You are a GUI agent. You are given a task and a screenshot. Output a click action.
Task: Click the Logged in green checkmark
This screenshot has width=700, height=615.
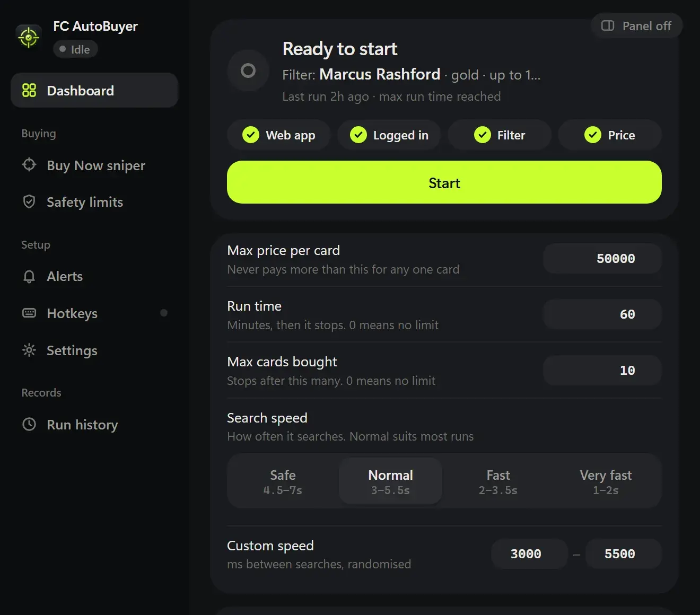pos(358,135)
